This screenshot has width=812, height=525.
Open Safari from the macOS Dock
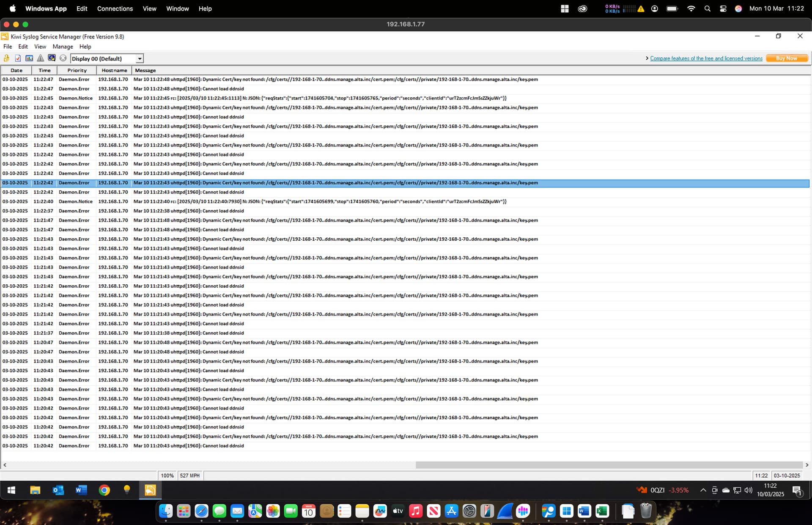click(201, 511)
